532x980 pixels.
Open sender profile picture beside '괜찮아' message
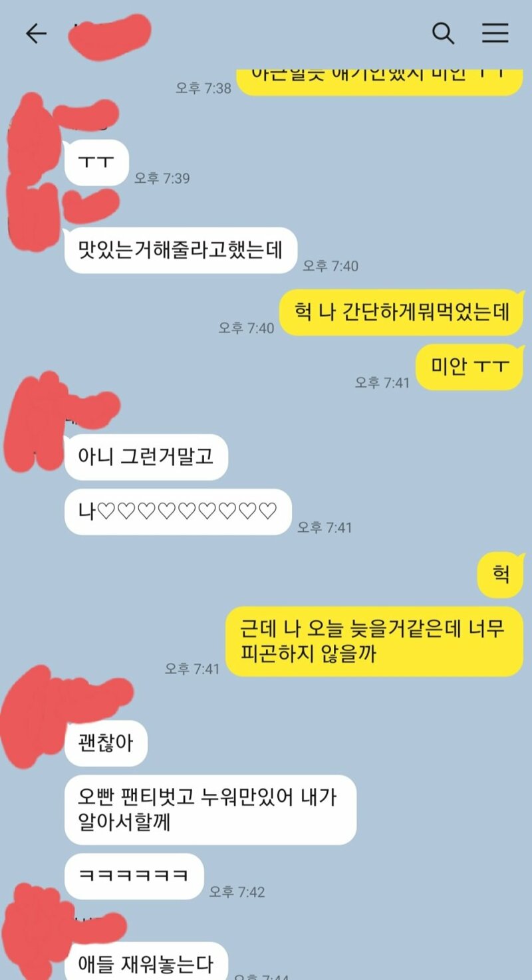[33, 715]
